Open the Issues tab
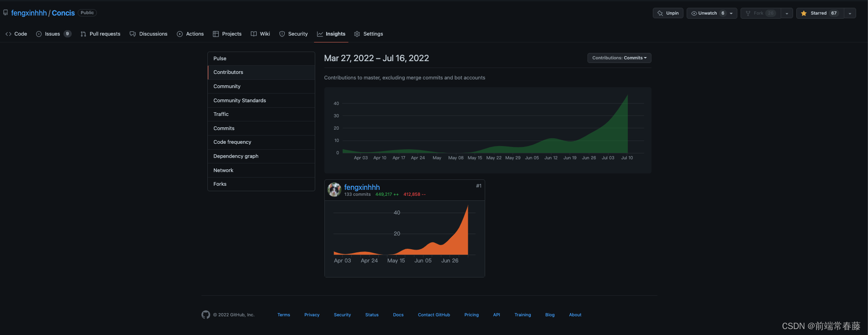Screen dimensions: 868x335 pos(53,34)
